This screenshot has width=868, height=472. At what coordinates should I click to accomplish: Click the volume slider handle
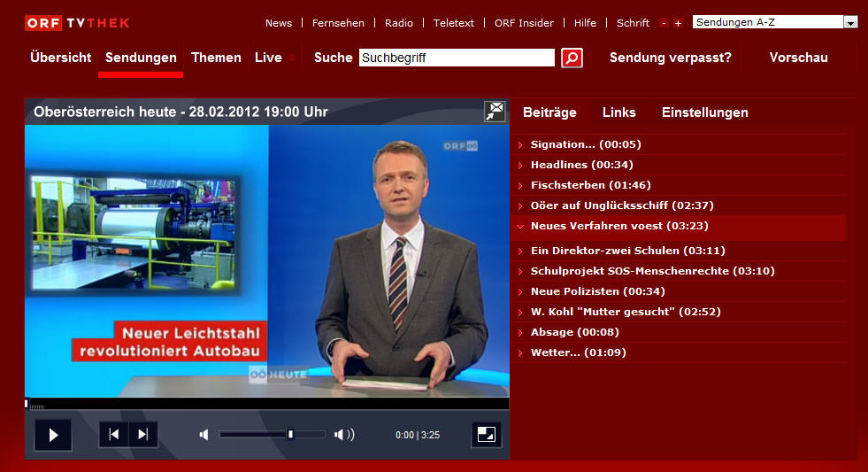coord(290,434)
